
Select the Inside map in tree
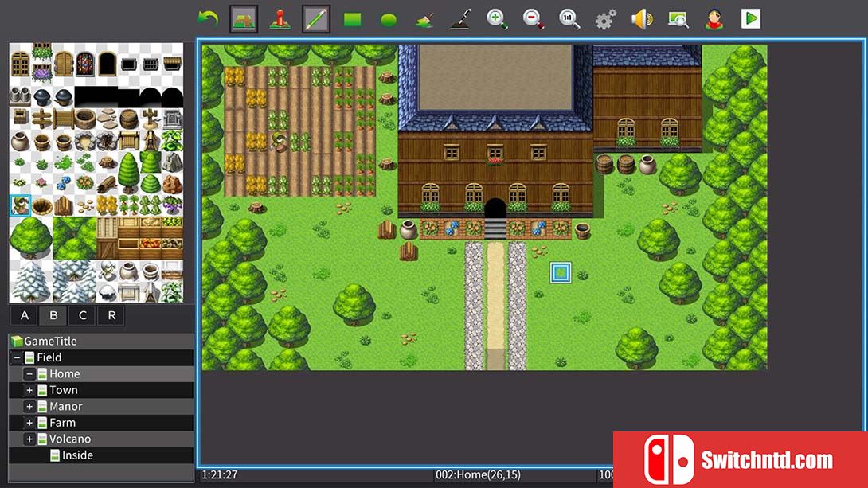101,455
